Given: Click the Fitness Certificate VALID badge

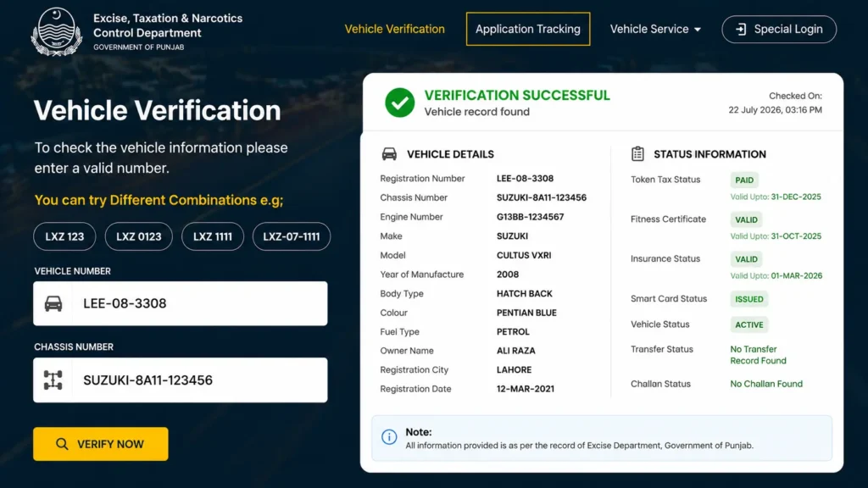Looking at the screenshot, I should click(746, 219).
